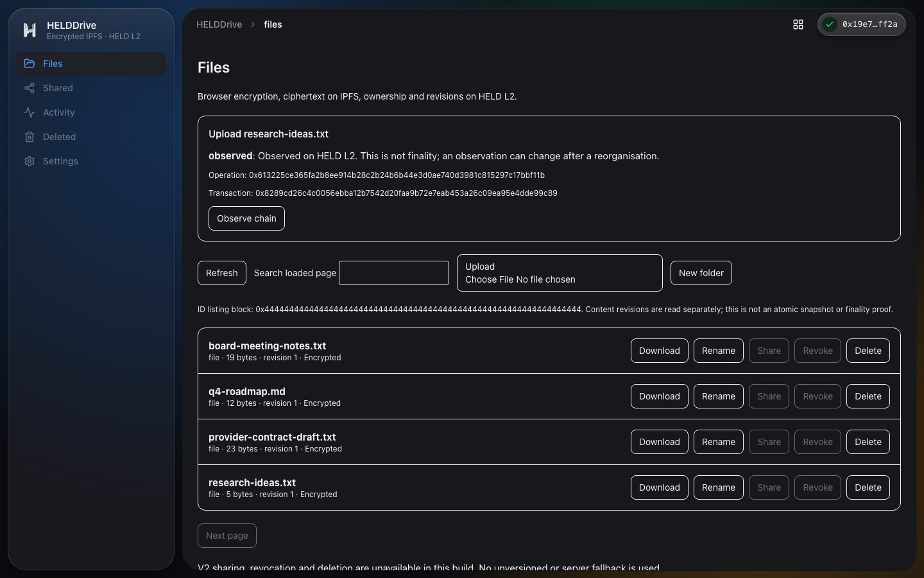This screenshot has height=578, width=924.
Task: Download research-ideas.txt
Action: click(660, 487)
